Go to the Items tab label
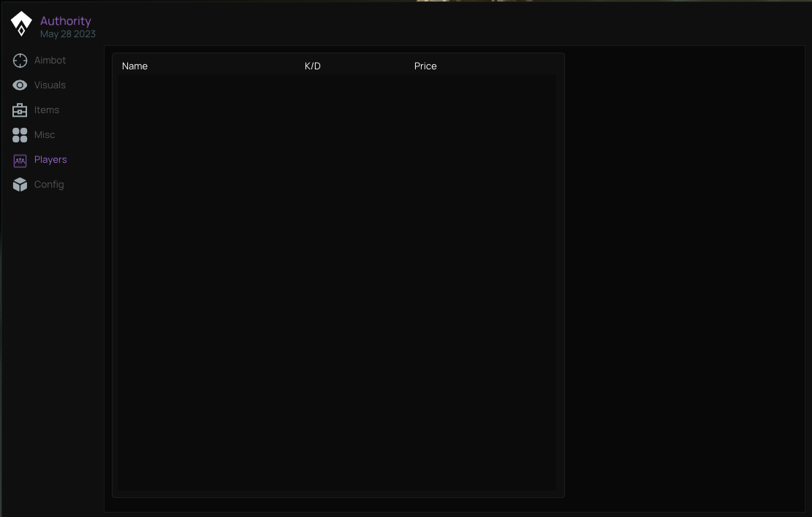The height and width of the screenshot is (517, 812). click(47, 110)
